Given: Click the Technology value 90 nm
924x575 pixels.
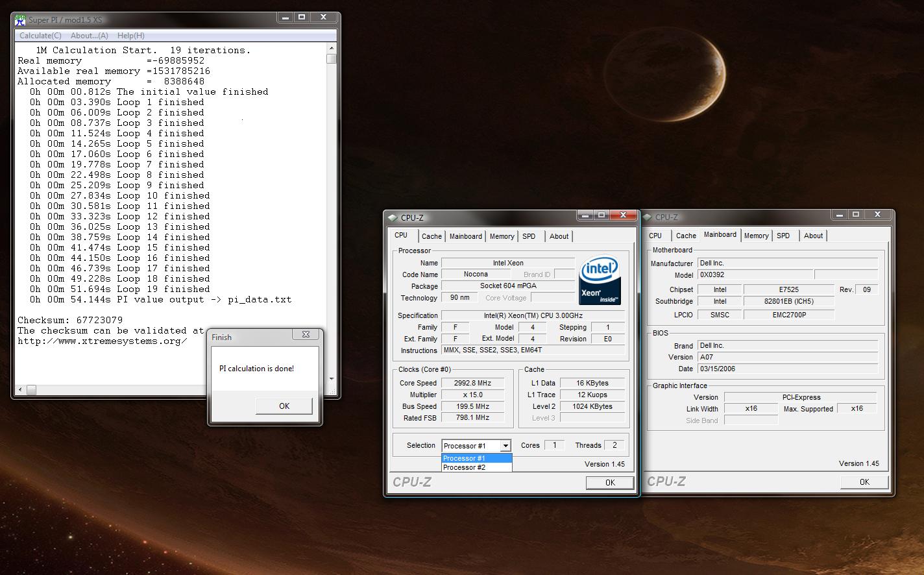Looking at the screenshot, I should (x=459, y=297).
